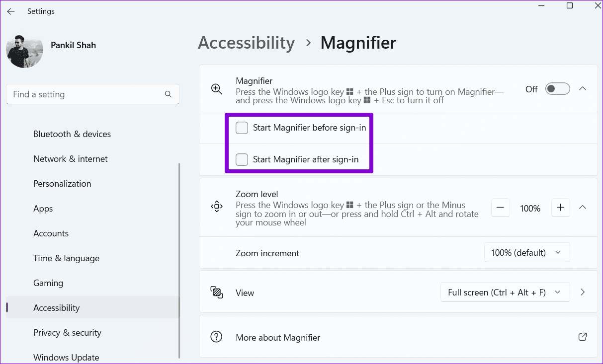Click the back arrow at top left
Viewport: 603px width, 364px height.
point(10,11)
